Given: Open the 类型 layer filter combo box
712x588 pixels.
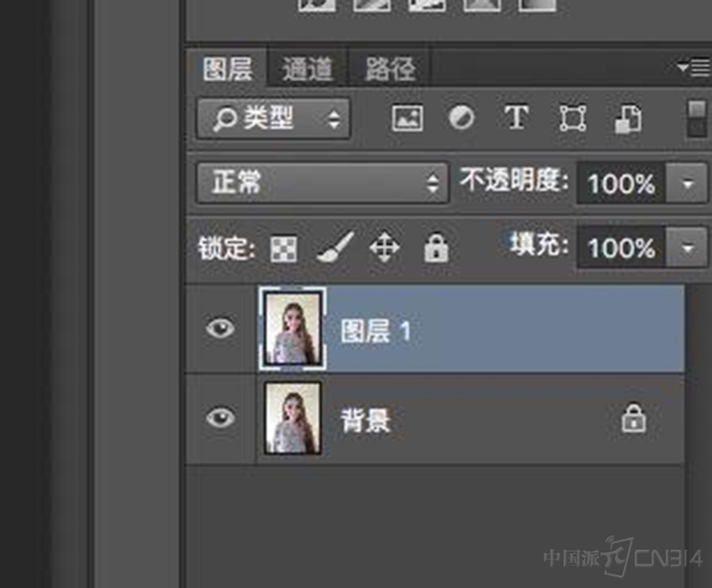Looking at the screenshot, I should (271, 118).
